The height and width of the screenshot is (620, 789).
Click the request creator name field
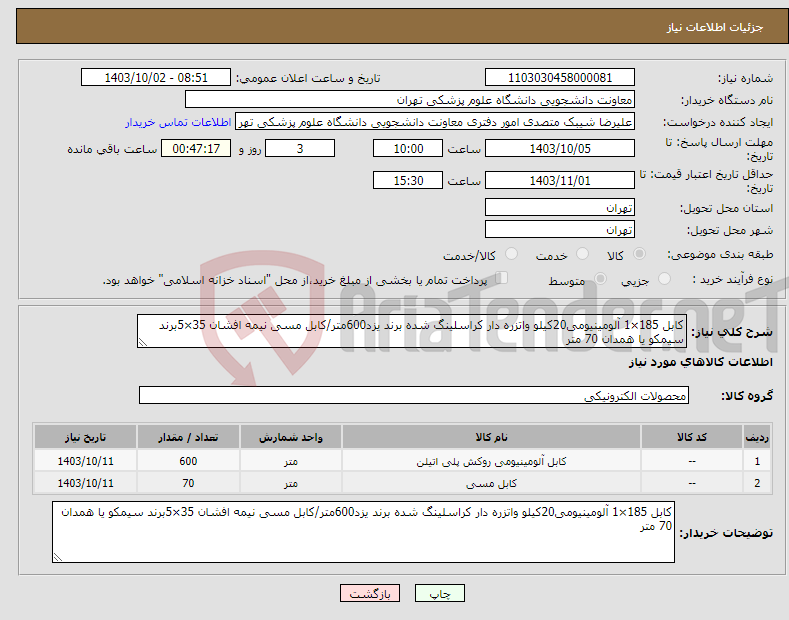pyautogui.click(x=435, y=122)
